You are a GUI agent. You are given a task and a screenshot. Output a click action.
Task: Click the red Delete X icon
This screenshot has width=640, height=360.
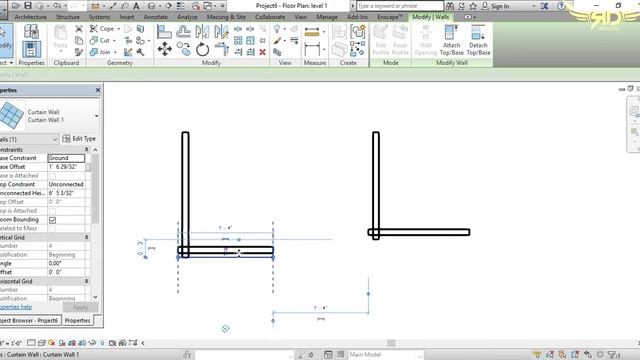tap(262, 52)
